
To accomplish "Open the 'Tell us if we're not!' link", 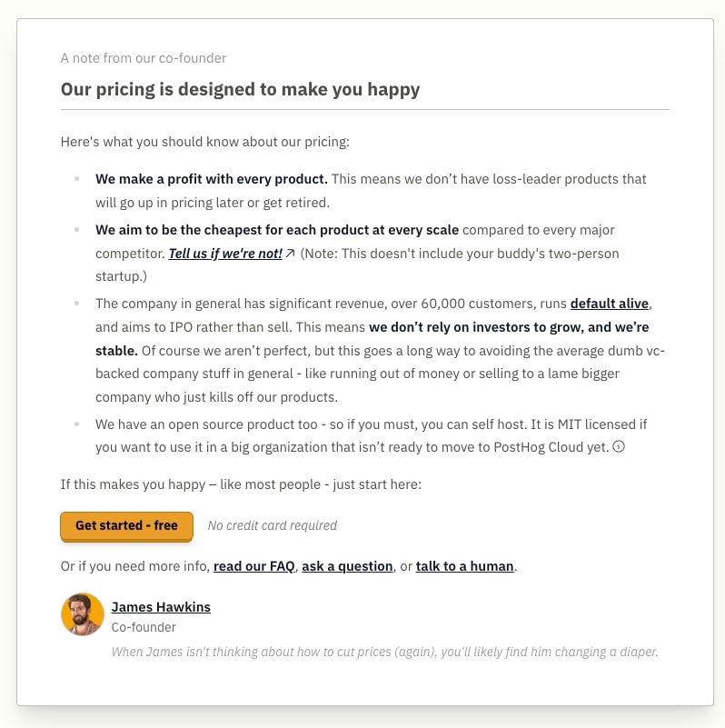I will tap(225, 254).
